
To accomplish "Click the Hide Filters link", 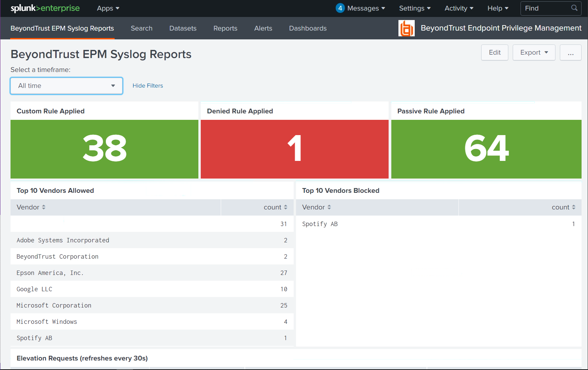I will coord(148,86).
